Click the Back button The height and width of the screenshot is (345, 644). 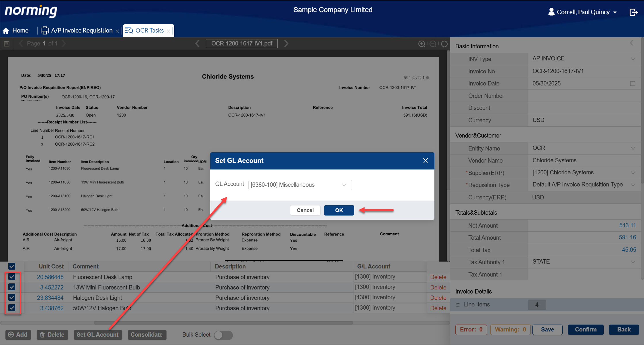point(624,330)
